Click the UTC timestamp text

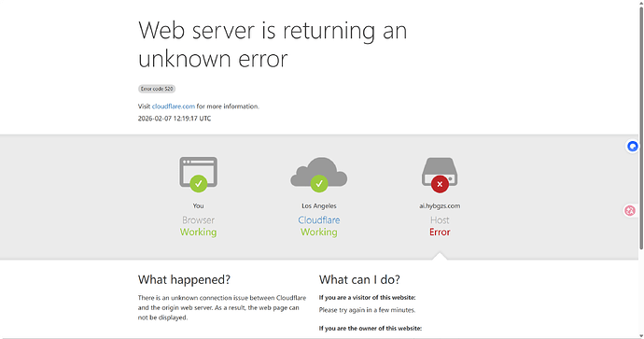click(175, 119)
